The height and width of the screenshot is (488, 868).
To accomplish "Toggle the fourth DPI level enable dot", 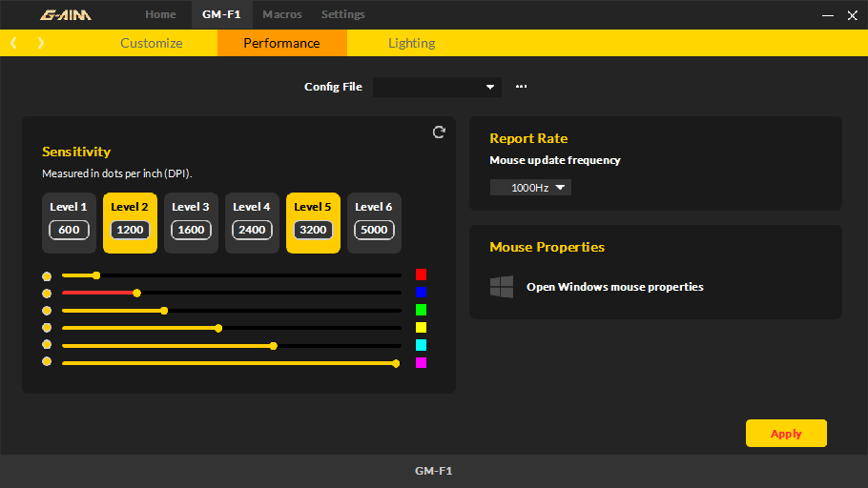I will click(x=47, y=328).
